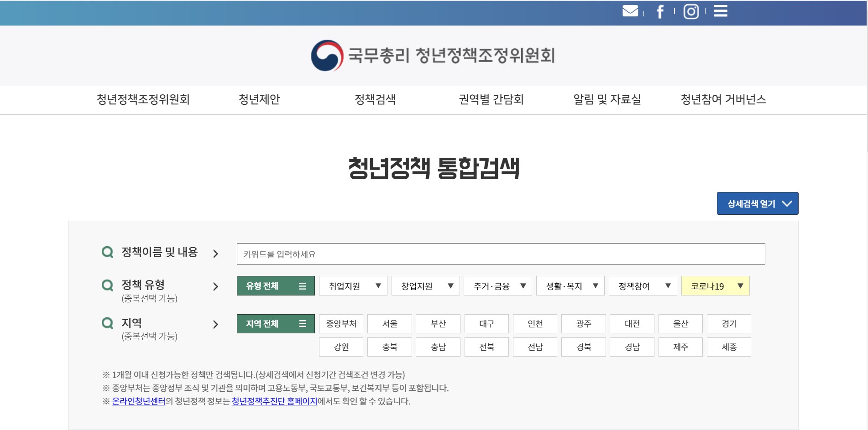Click the 정책이름 및 내용 label
Viewport: 868px width, 430px height.
(159, 252)
